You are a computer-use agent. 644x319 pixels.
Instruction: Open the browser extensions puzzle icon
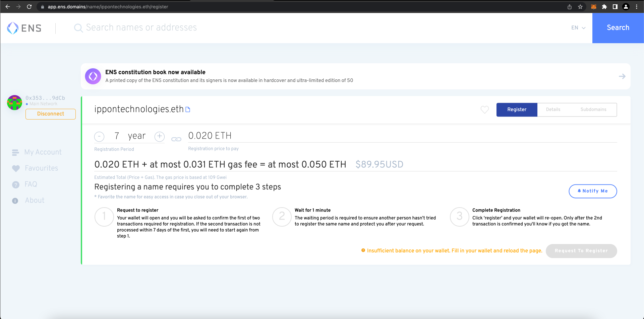coord(604,7)
